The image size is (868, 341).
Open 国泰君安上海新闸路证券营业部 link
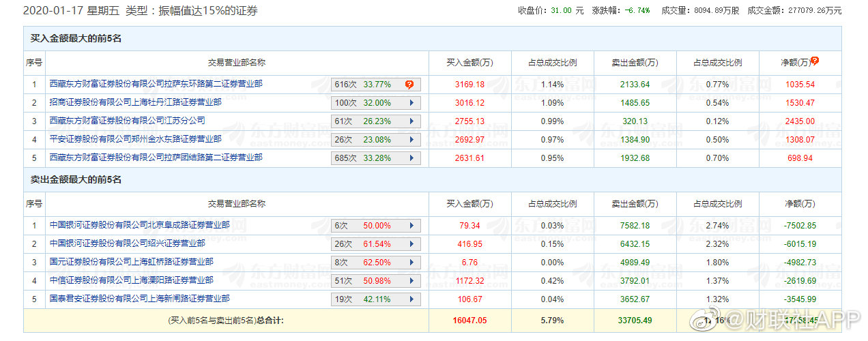click(139, 299)
